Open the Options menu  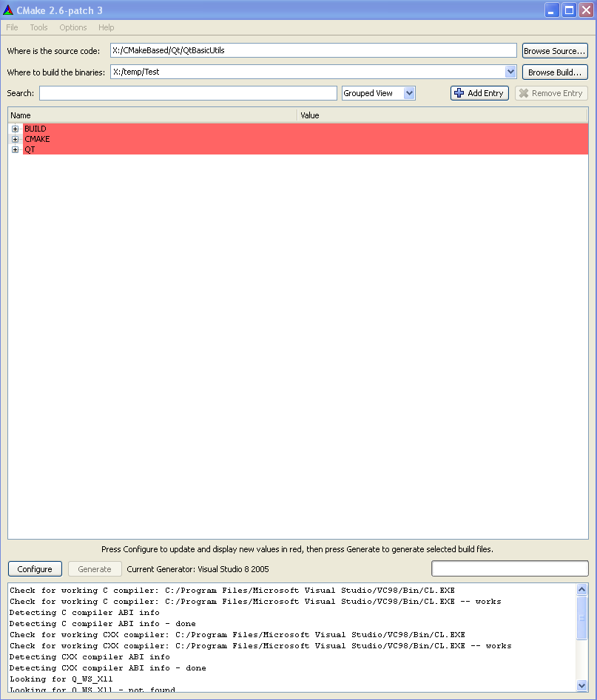click(x=73, y=27)
